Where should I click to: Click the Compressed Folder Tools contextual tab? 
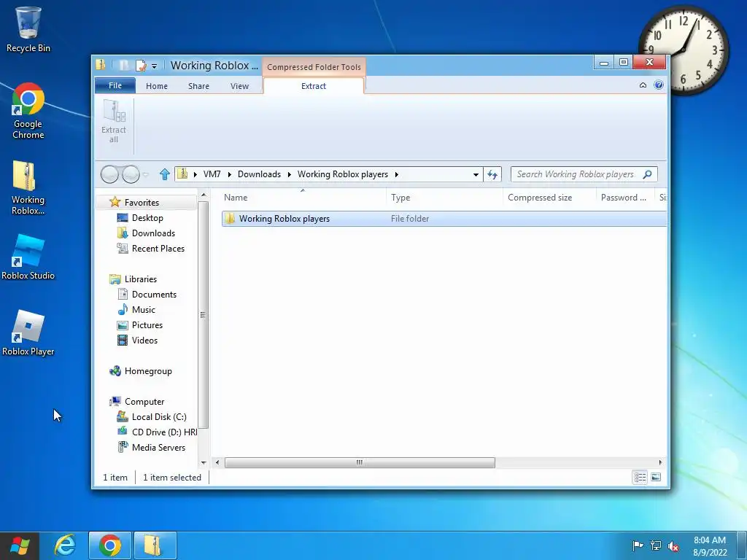(314, 67)
